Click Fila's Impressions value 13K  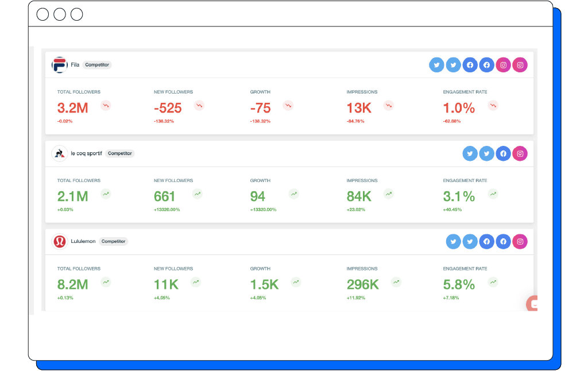point(359,108)
